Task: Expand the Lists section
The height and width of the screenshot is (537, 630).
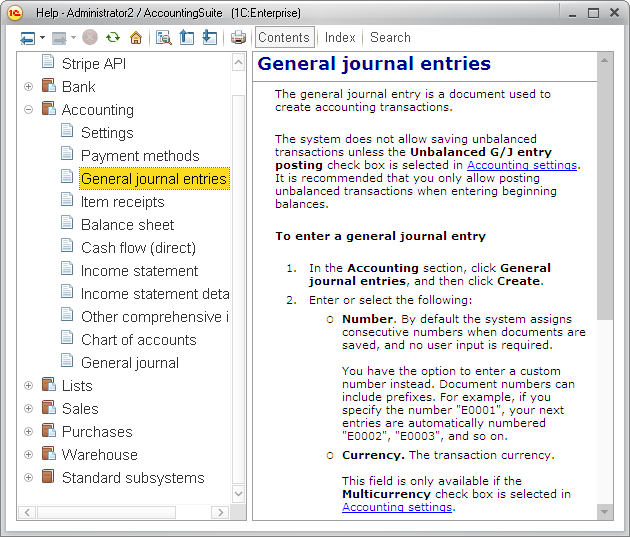Action: [29, 386]
